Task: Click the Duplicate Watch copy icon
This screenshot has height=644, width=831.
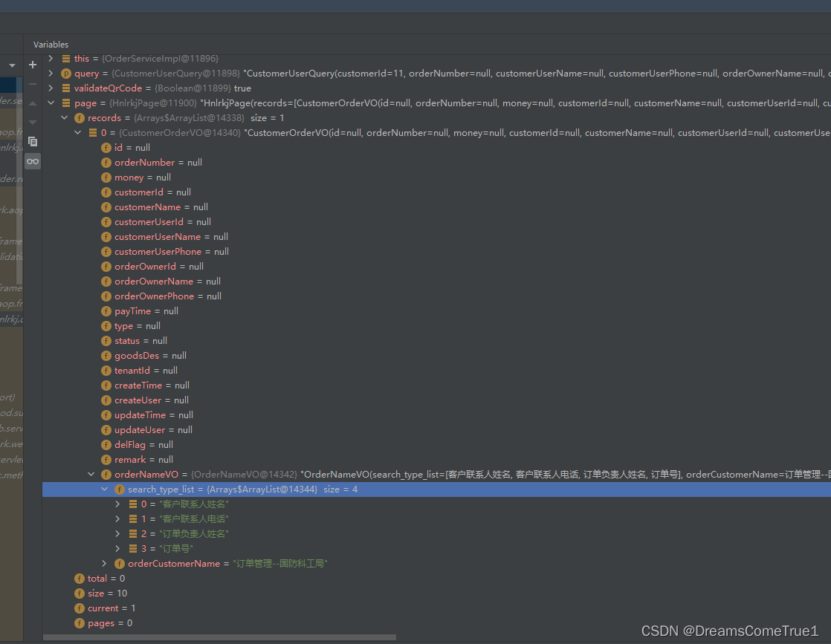Action: point(32,141)
